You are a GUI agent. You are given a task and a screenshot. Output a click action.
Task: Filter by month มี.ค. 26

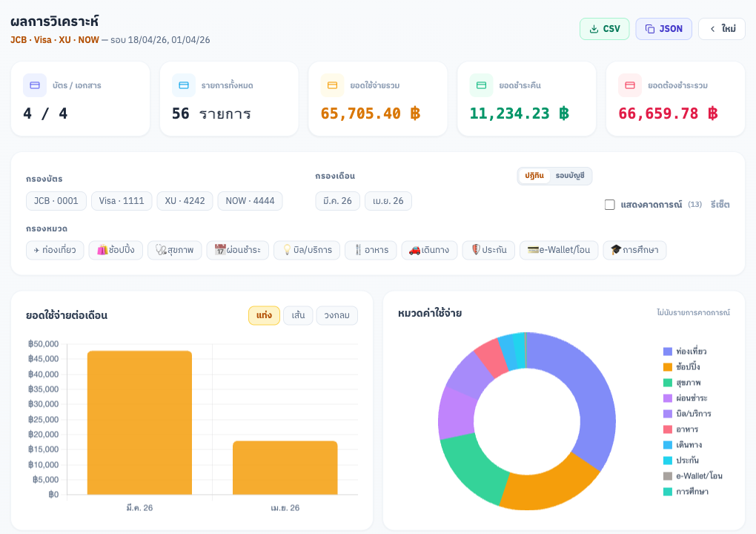(337, 201)
